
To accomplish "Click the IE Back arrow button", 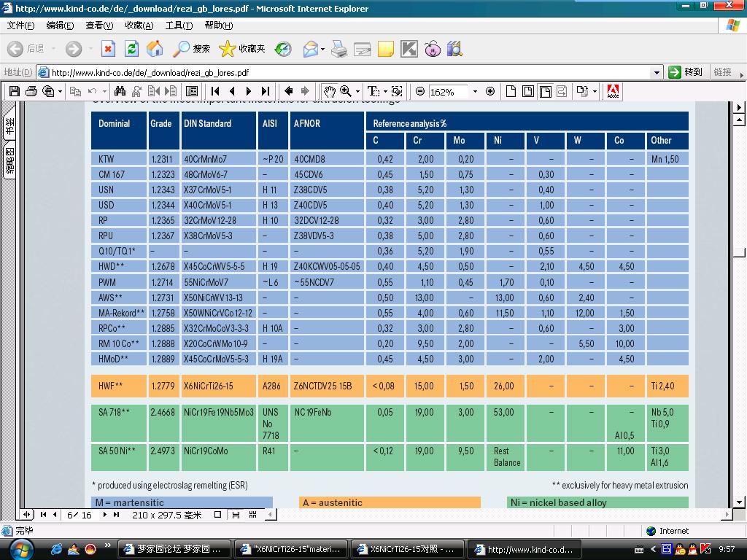I will tap(15, 49).
